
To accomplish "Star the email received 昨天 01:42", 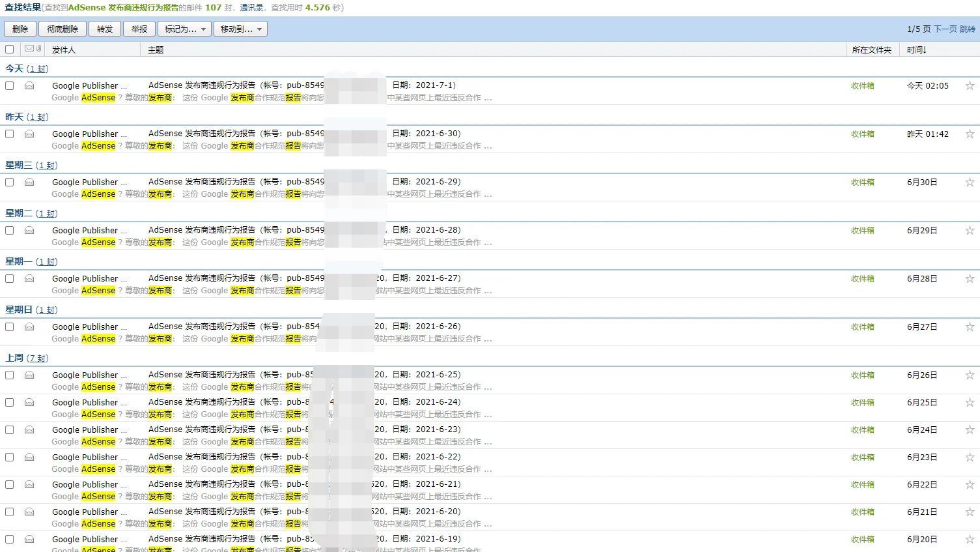I will point(970,134).
